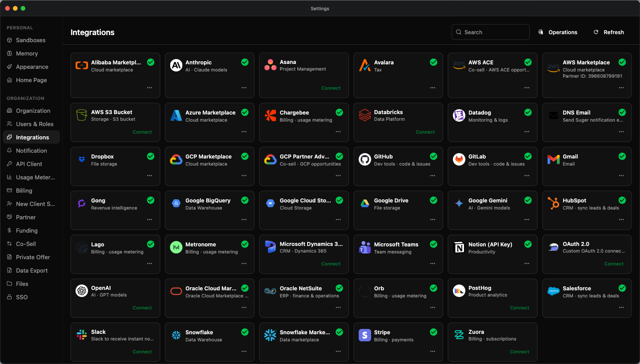Screen dimensions: 640x364
Task: Click the Google BigQuery logo icon
Action: pos(176,203)
